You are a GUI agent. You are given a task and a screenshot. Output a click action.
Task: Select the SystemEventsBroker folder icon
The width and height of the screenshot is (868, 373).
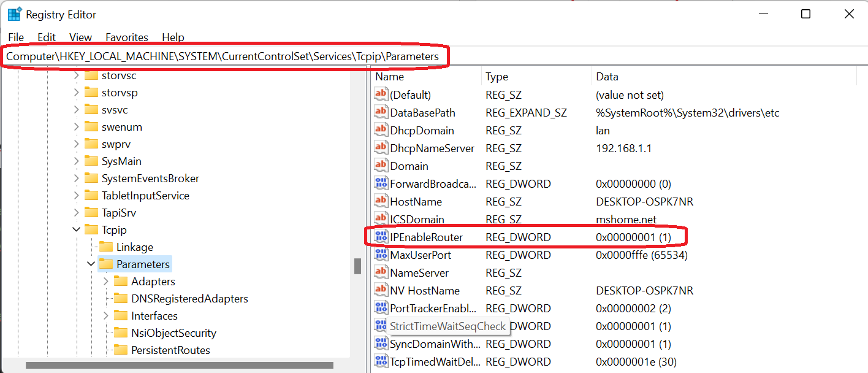pos(91,179)
